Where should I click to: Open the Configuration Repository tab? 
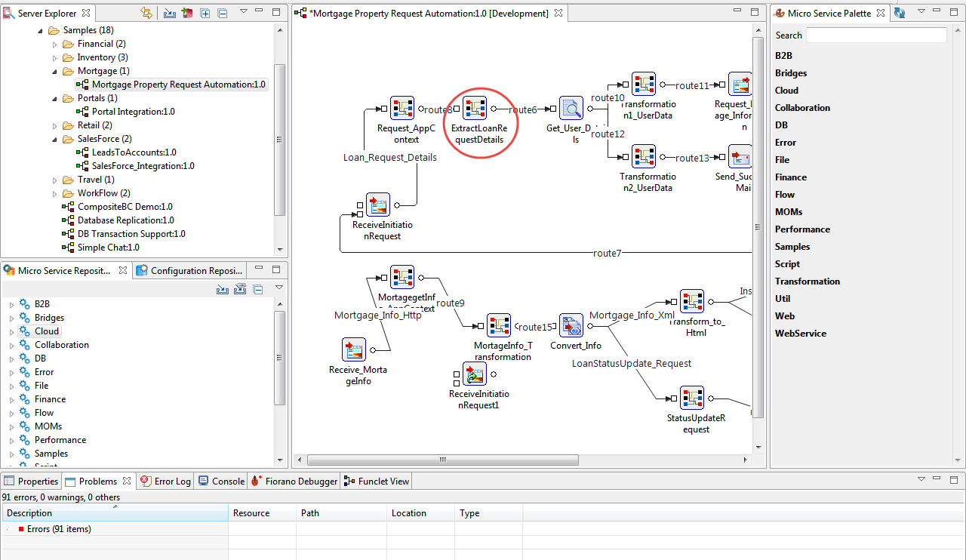pos(189,270)
